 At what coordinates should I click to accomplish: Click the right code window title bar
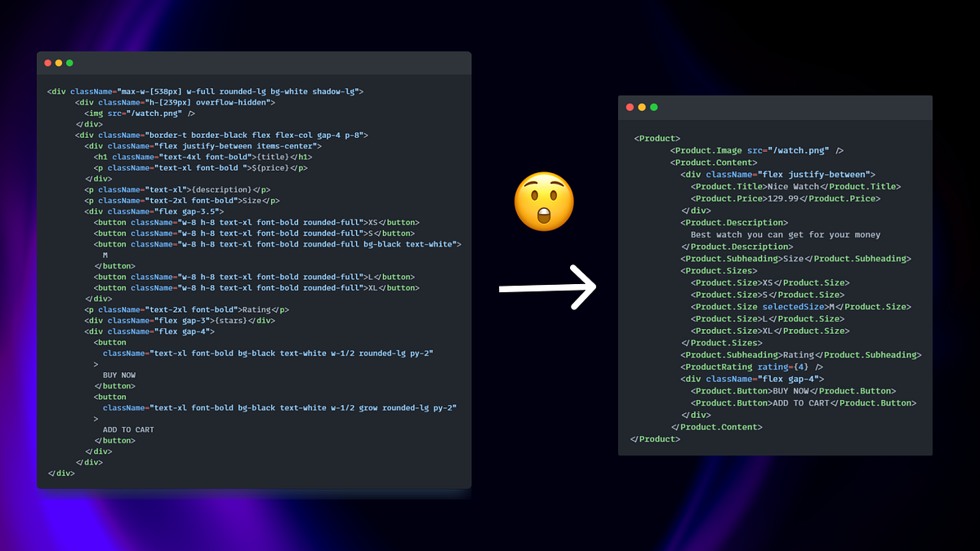tap(774, 107)
